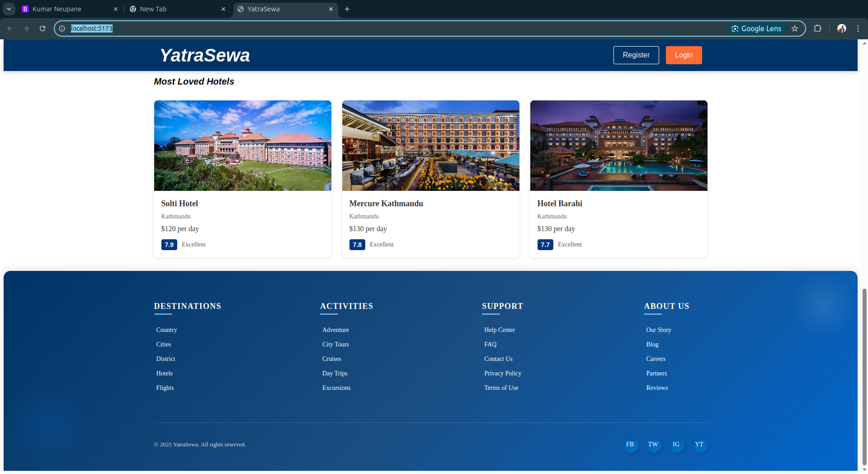This screenshot has height=474, width=868.
Task: Open the YouTube YT social icon
Action: [x=699, y=445]
